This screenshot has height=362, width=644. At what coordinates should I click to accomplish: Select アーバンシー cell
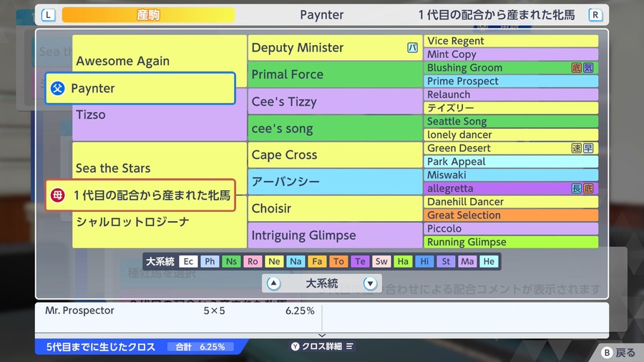click(x=335, y=182)
